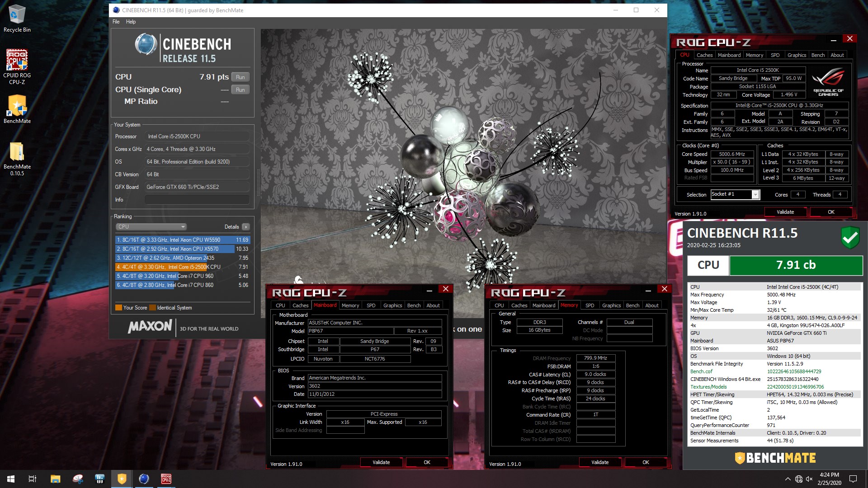This screenshot has width=868, height=488.
Task: Click the BIOS Version 3602 field
Action: (374, 386)
